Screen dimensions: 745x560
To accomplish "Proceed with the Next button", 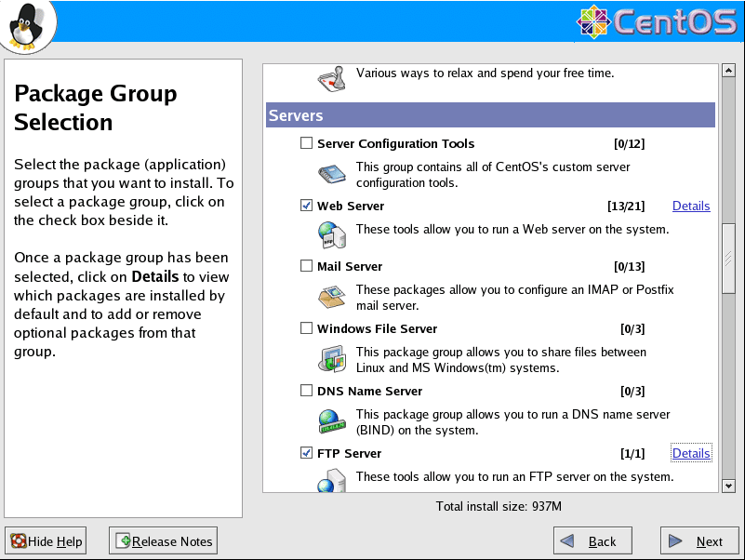I will [x=699, y=540].
